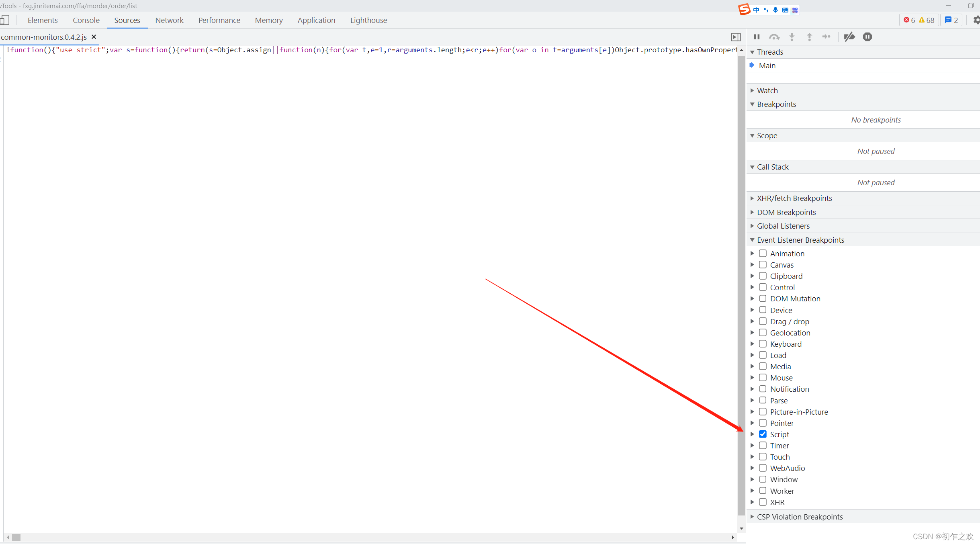980x544 pixels.
Task: Toggle the debugger sidebar panel icon
Action: click(x=736, y=37)
